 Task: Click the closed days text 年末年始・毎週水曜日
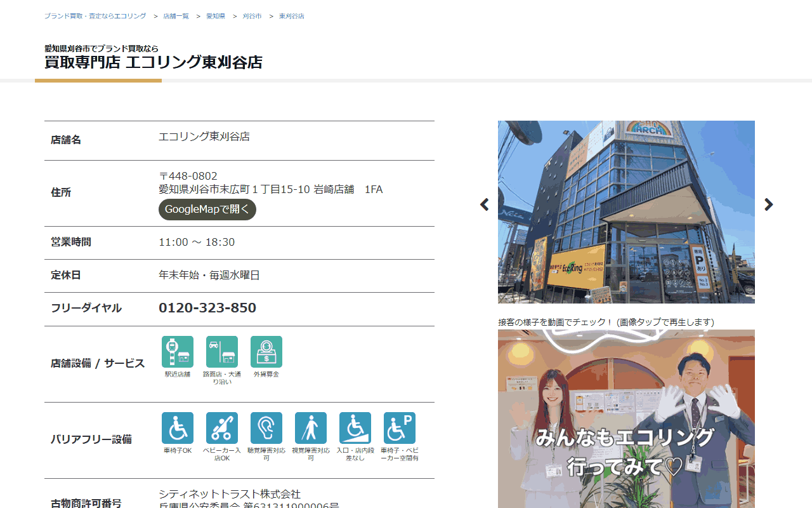(209, 275)
